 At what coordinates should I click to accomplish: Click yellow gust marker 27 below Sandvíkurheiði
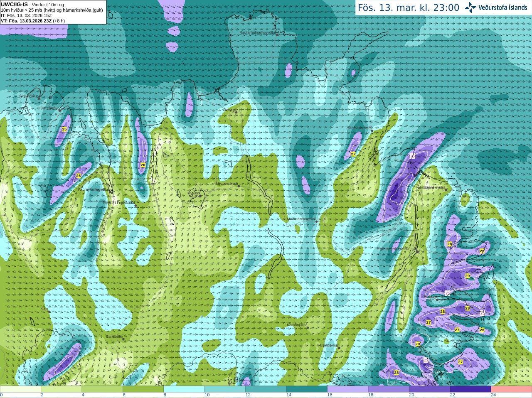(x=353, y=154)
